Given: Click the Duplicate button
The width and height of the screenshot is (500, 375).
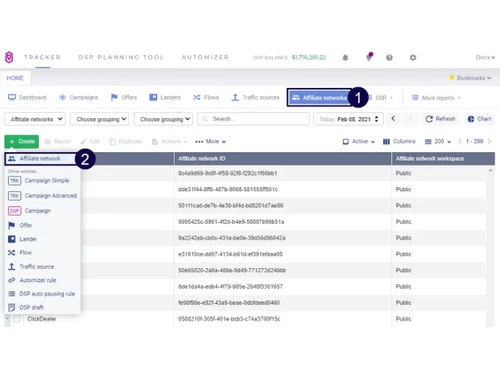Looking at the screenshot, I should (x=126, y=142).
